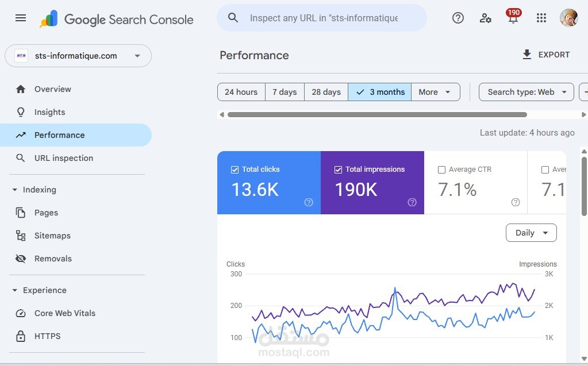Viewport: 588px width, 366px height.
Task: Click the help question mark icon
Action: click(x=458, y=18)
